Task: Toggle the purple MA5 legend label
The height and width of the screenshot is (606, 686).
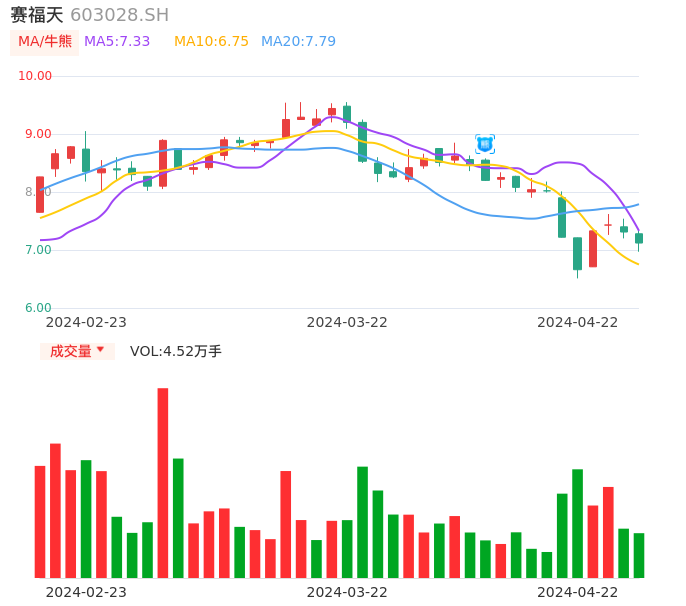Action: tap(117, 42)
